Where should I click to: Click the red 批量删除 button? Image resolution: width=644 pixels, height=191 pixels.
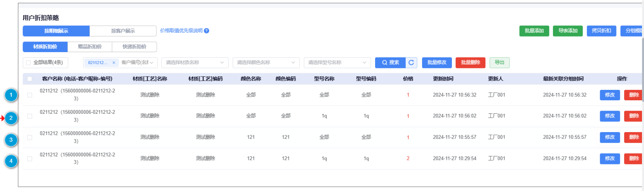[470, 62]
